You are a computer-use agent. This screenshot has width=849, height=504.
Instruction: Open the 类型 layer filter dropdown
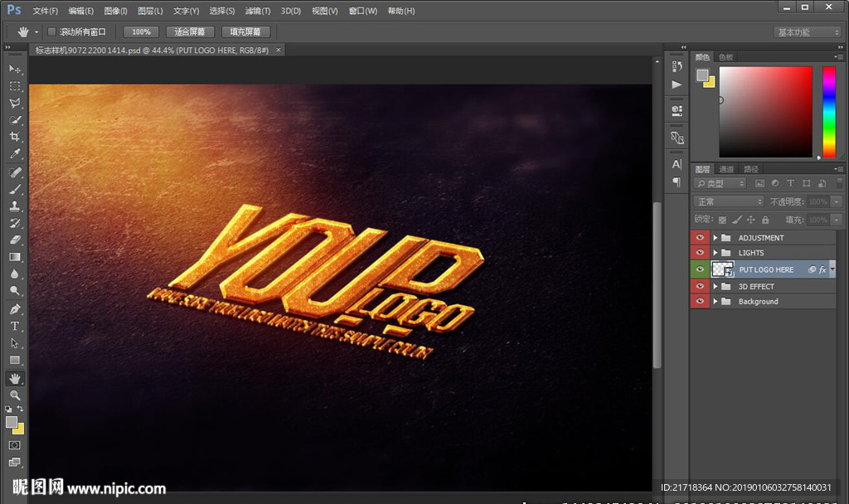pos(720,183)
